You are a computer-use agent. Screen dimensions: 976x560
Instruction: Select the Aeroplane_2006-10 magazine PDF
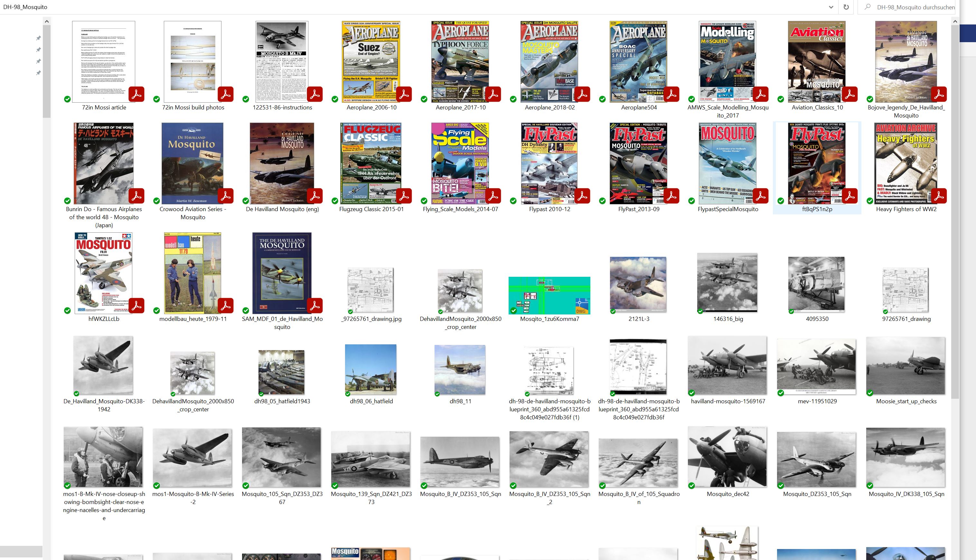371,61
